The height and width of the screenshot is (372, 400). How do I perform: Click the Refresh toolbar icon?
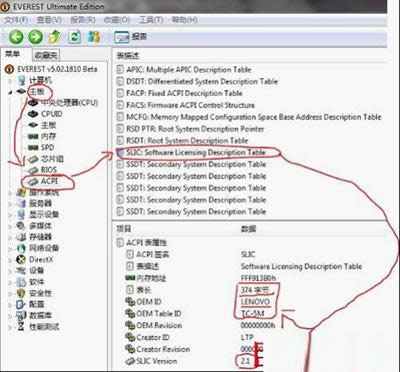75,37
